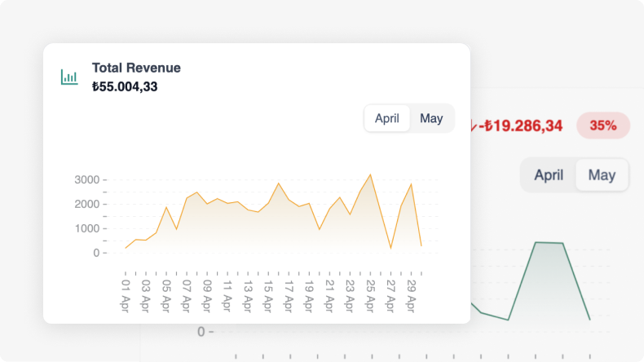Click the 2000 label on the y-axis
Image resolution: width=644 pixels, height=362 pixels.
[x=86, y=204]
